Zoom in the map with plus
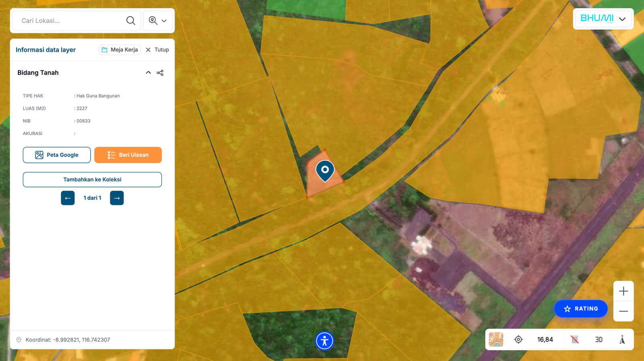The height and width of the screenshot is (361, 644). coord(623,291)
